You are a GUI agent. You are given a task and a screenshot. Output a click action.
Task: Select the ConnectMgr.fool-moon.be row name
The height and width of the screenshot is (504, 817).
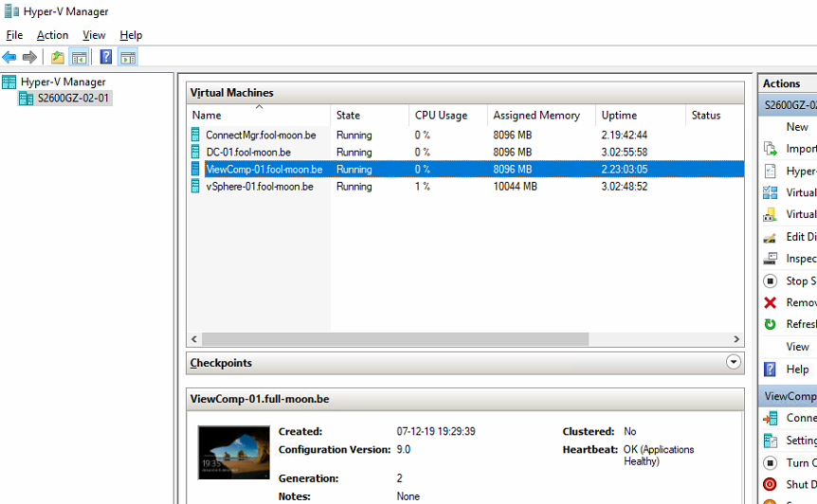pos(261,135)
